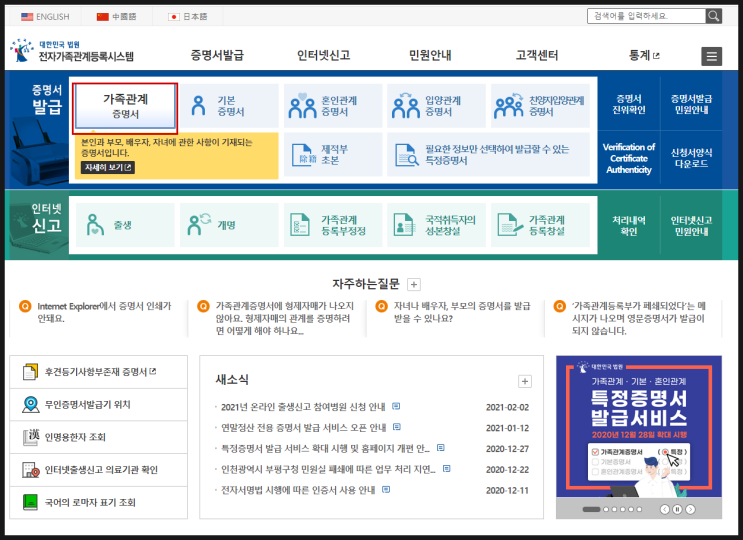Click date 2020-12-11 in news list
Screen dimensions: 743x540
click(507, 491)
